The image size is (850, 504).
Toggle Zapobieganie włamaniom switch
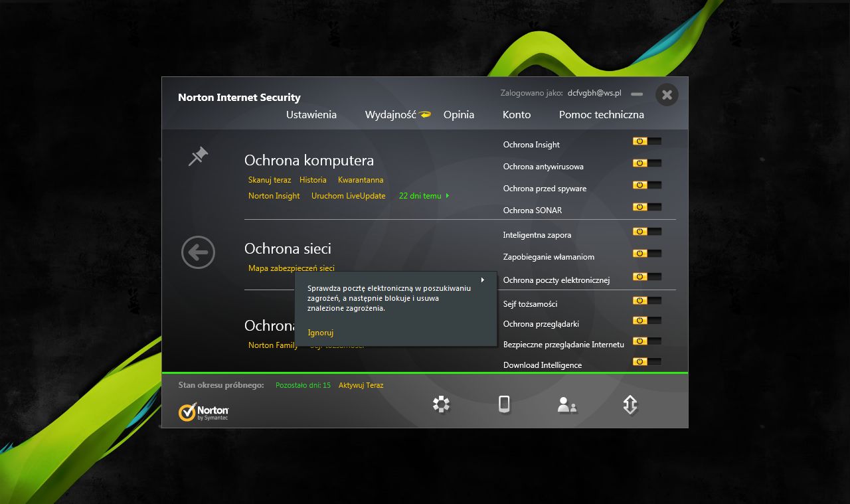pos(647,253)
